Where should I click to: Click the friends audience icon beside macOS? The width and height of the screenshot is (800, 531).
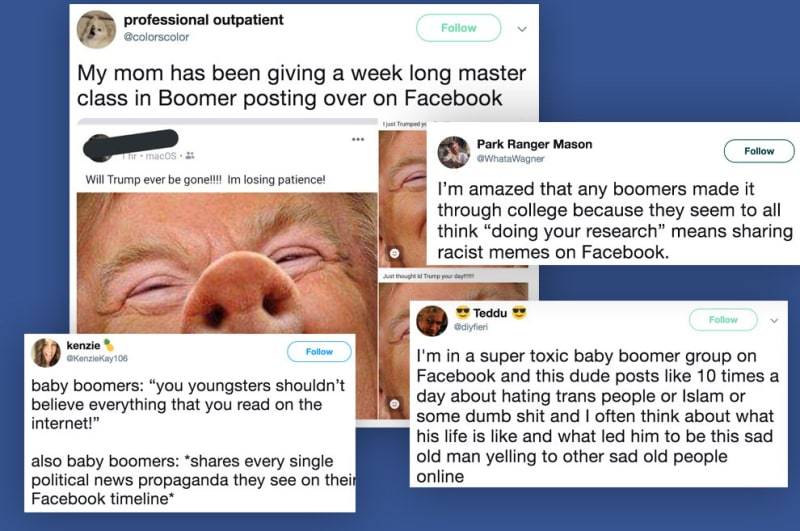point(190,156)
